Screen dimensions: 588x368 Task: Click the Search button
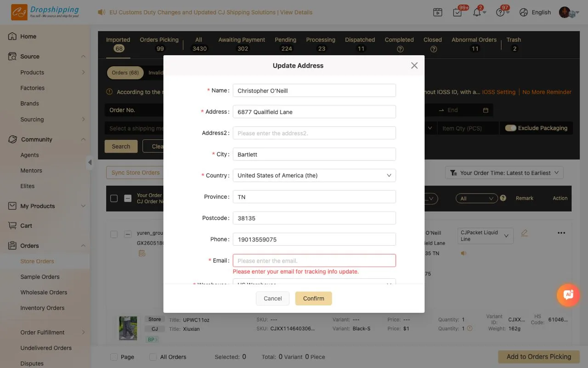tap(121, 146)
